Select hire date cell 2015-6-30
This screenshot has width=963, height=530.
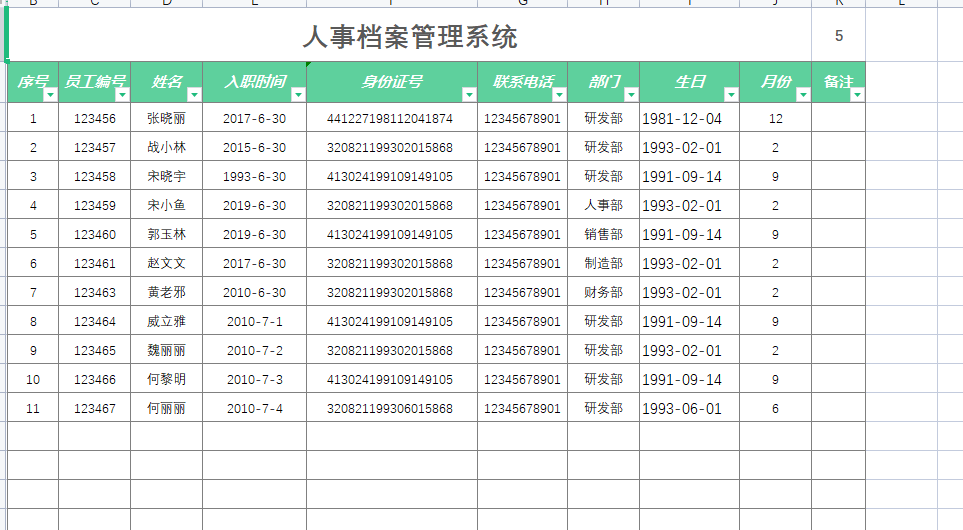pyautogui.click(x=254, y=147)
